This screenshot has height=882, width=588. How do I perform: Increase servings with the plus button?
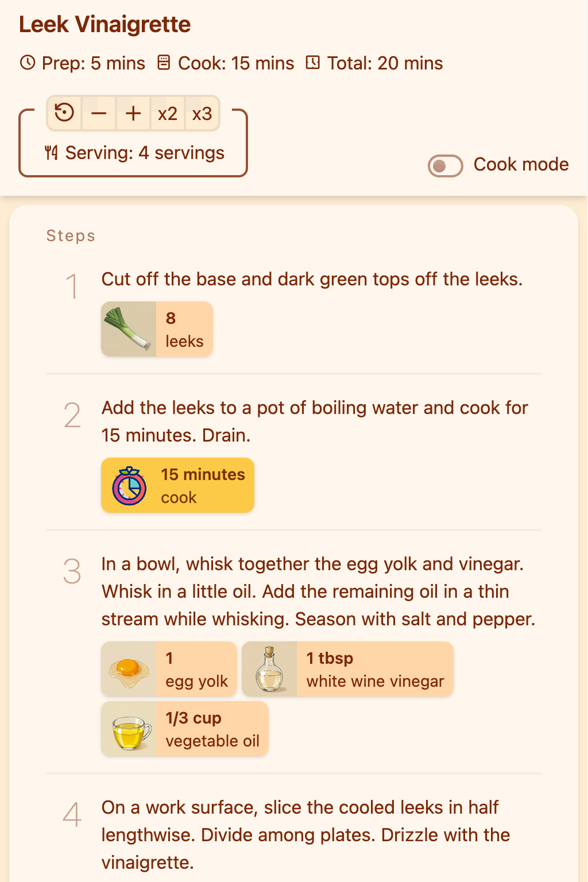(x=133, y=113)
